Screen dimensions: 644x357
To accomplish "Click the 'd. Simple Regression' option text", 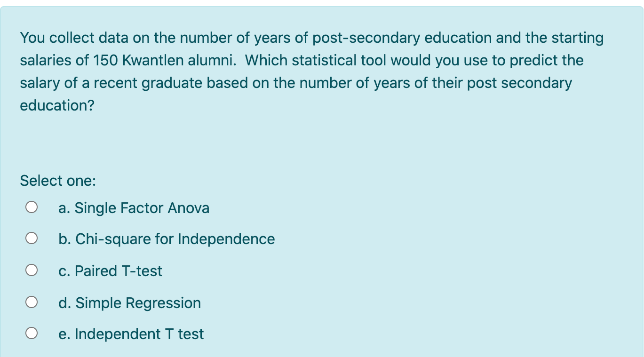I will [129, 303].
